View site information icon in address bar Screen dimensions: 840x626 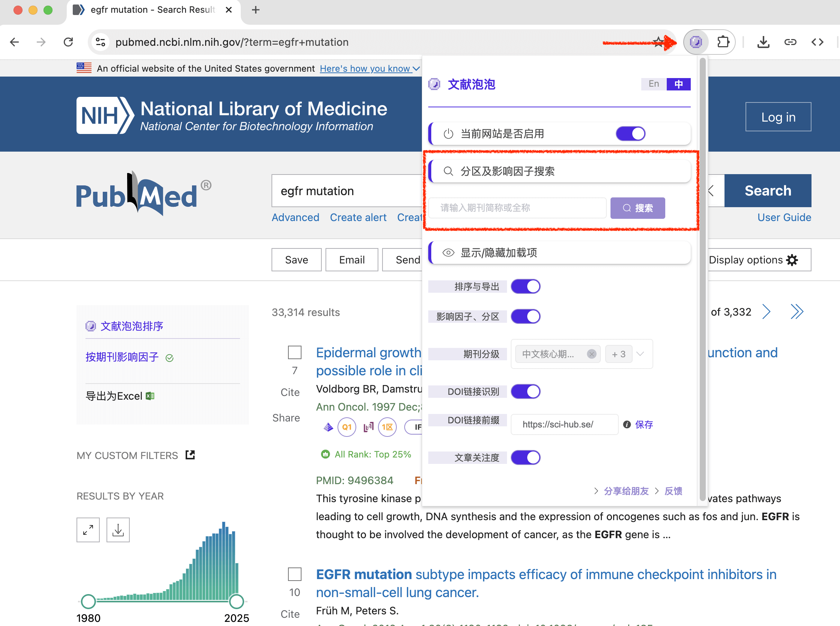[100, 42]
